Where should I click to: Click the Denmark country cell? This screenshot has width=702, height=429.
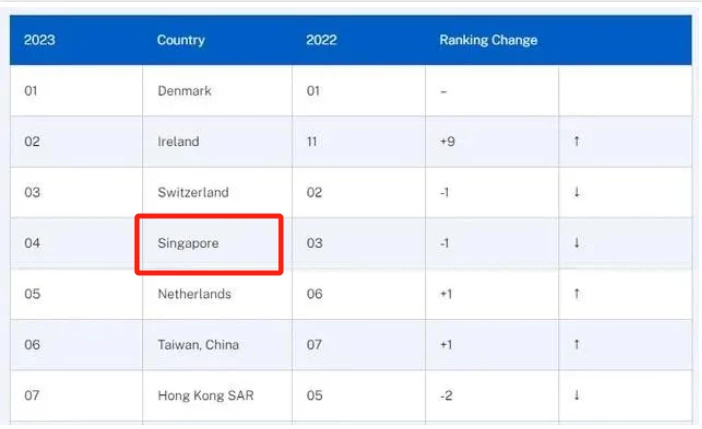218,91
